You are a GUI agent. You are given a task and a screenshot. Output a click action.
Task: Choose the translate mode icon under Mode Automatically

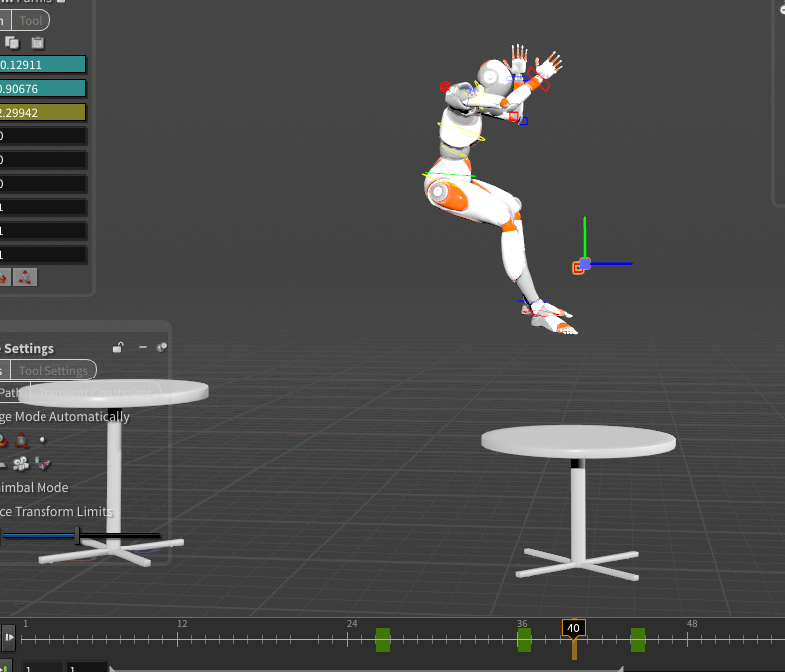(x=21, y=440)
